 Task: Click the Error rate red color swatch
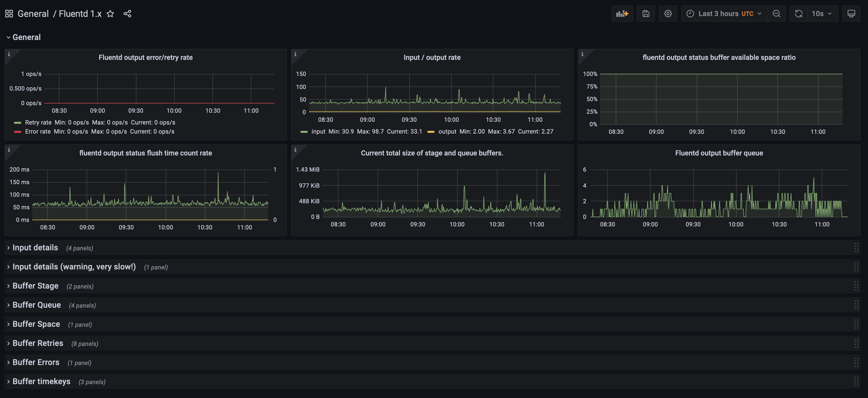point(18,132)
